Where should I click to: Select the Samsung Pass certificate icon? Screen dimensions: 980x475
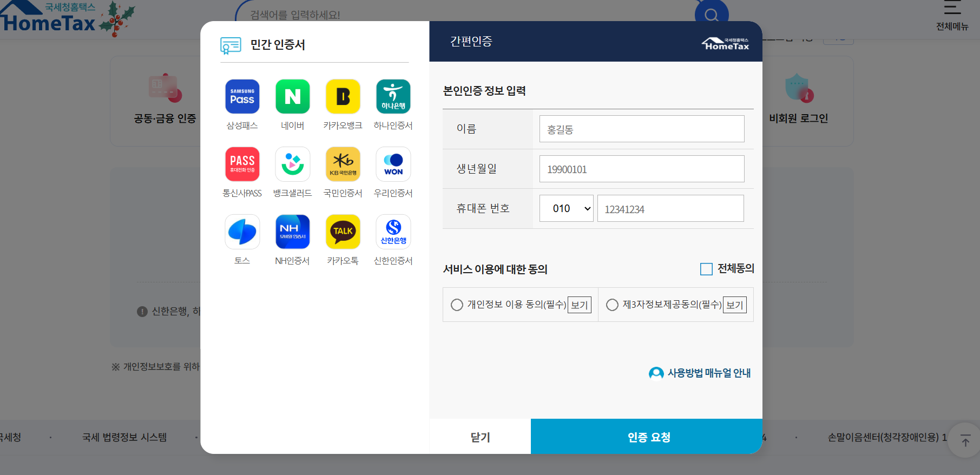point(242,97)
